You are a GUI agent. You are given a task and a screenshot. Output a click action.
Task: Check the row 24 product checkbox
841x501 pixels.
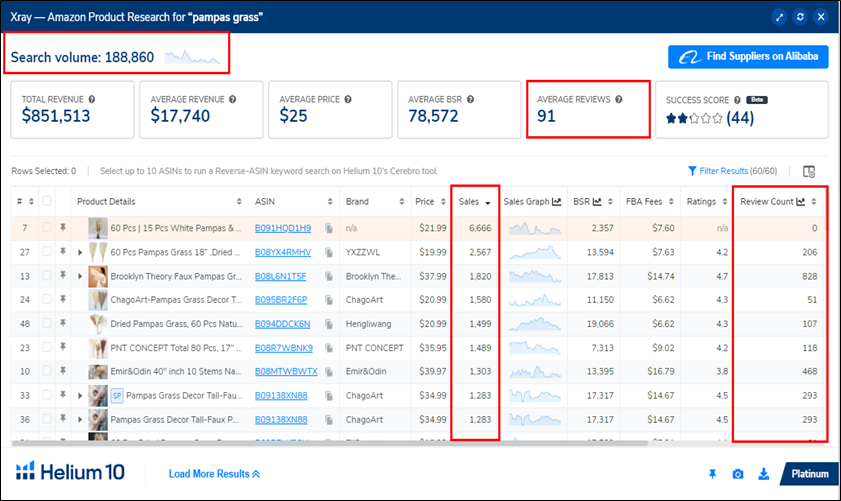(47, 299)
